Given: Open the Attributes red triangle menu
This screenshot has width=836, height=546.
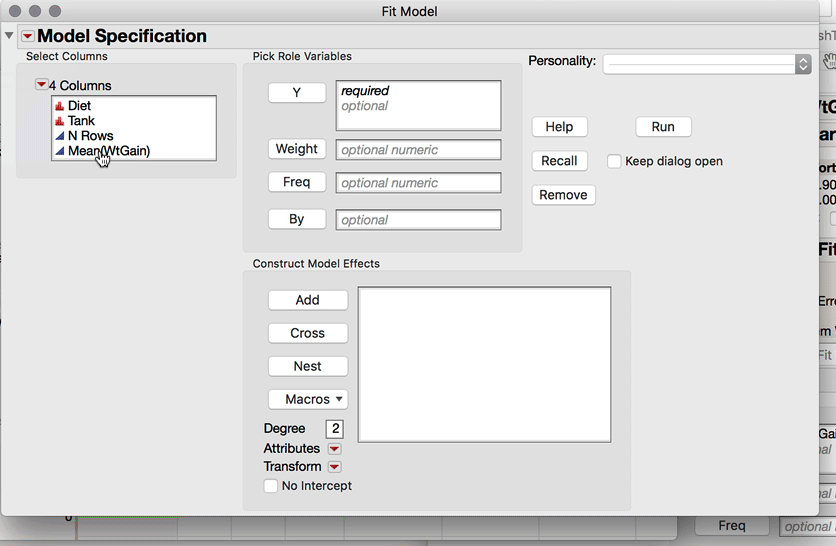Looking at the screenshot, I should [x=334, y=449].
